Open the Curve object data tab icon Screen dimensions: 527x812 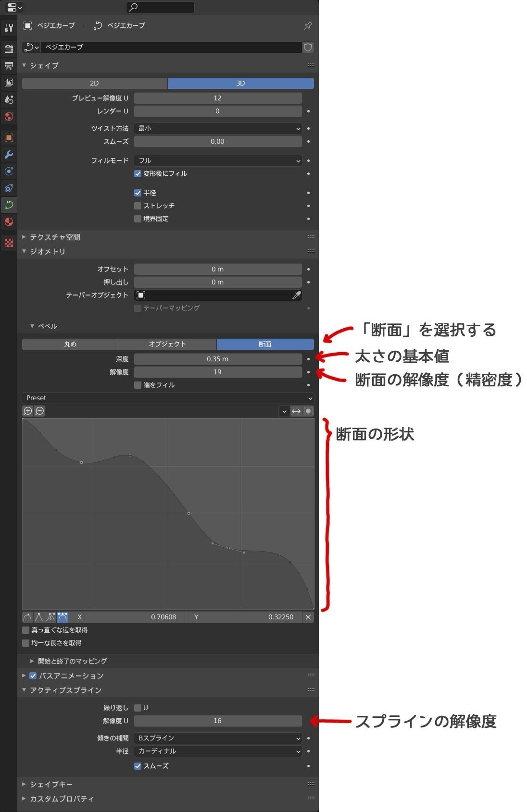click(9, 205)
